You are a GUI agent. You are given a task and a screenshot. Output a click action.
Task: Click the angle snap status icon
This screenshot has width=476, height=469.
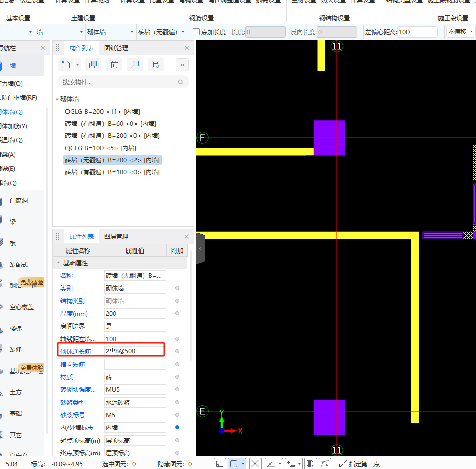pos(271,464)
